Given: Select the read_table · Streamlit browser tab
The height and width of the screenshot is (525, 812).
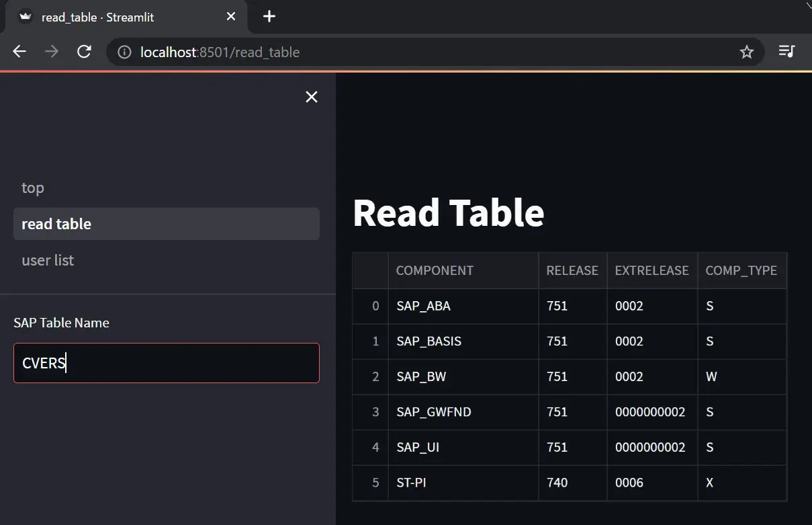Looking at the screenshot, I should tap(126, 17).
